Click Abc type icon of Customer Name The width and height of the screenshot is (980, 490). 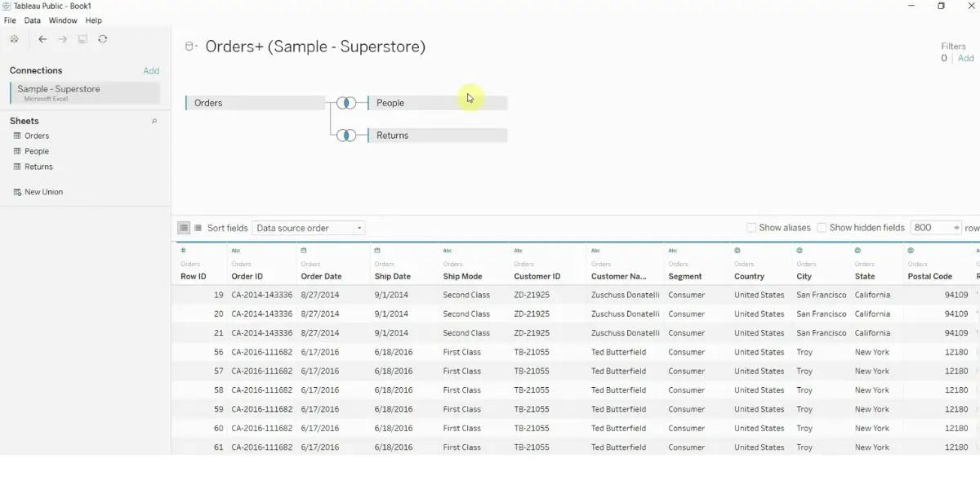pos(596,251)
